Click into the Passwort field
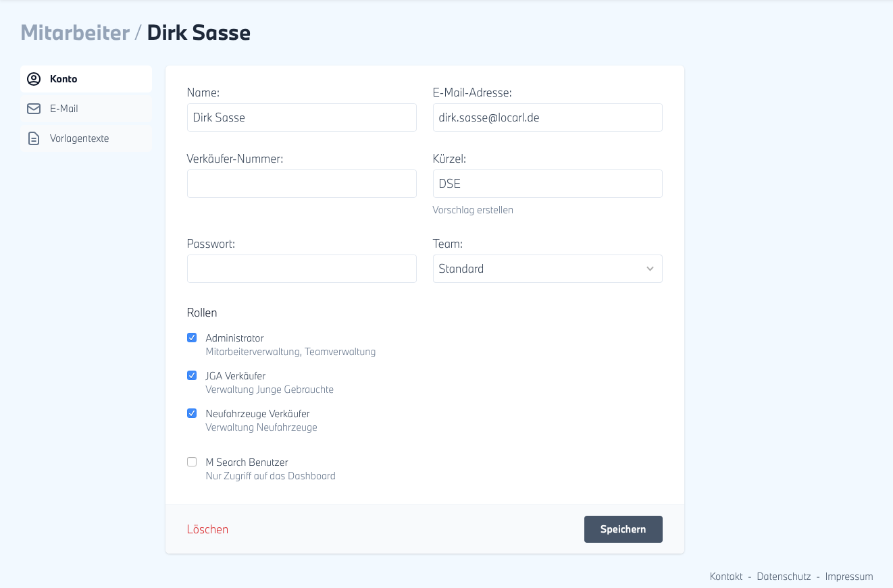The height and width of the screenshot is (588, 893). (301, 269)
